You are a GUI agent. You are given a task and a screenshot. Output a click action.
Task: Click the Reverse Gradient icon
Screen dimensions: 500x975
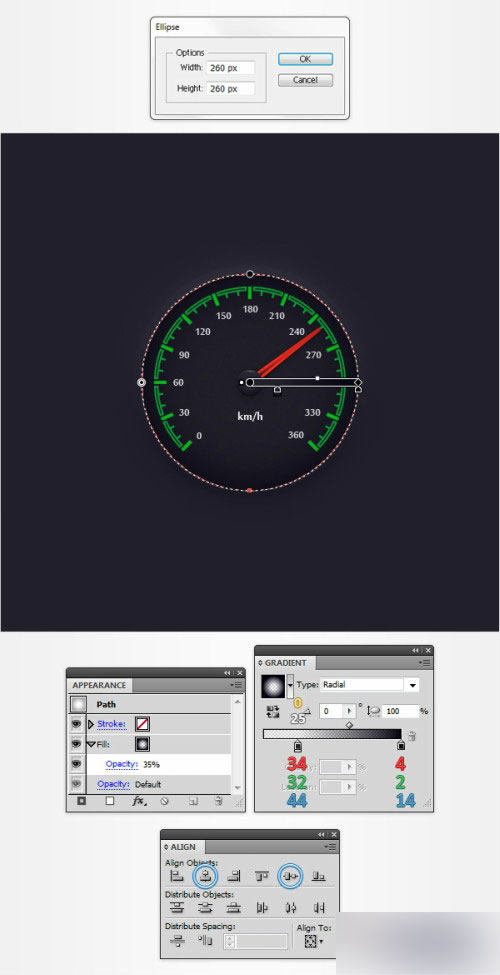tap(272, 713)
